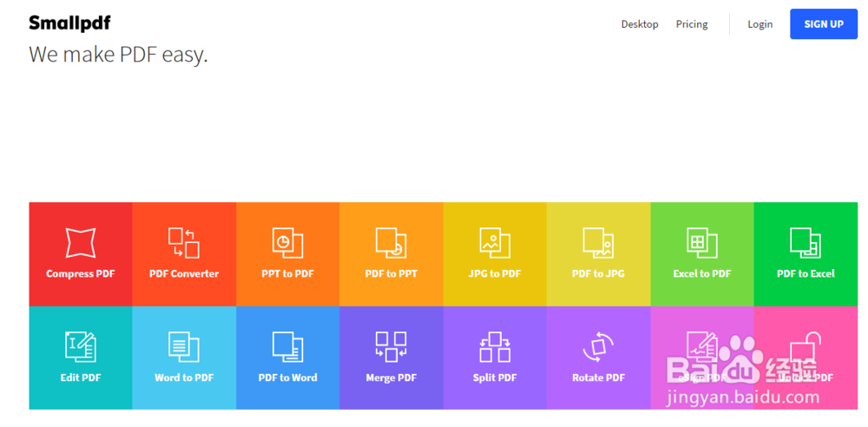
Task: Select the PDF Converter icon
Action: (184, 243)
